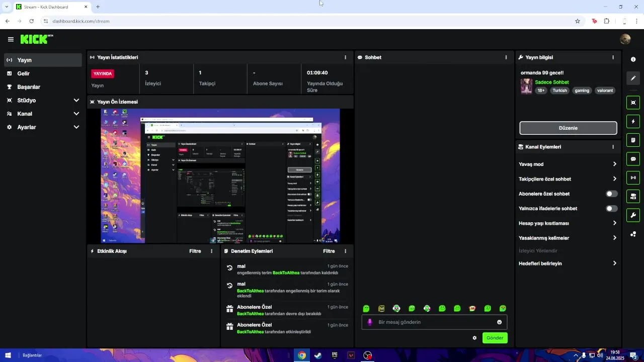Click the KICK logo
The height and width of the screenshot is (362, 644).
(37, 39)
